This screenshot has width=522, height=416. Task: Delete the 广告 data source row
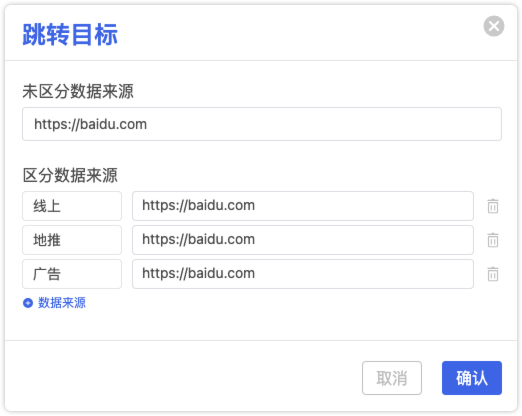(493, 274)
